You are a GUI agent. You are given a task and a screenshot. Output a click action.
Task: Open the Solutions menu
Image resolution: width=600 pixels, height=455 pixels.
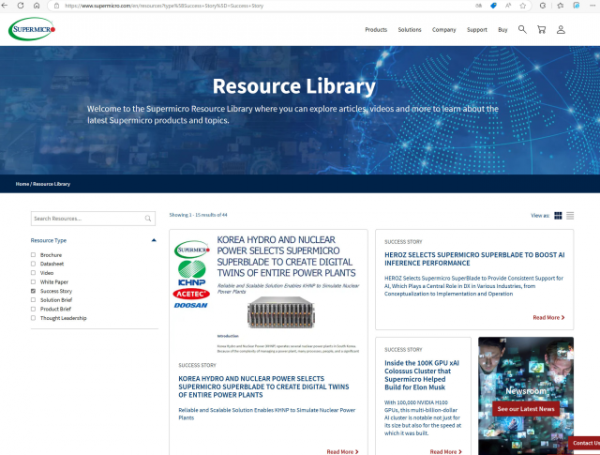[x=409, y=29]
